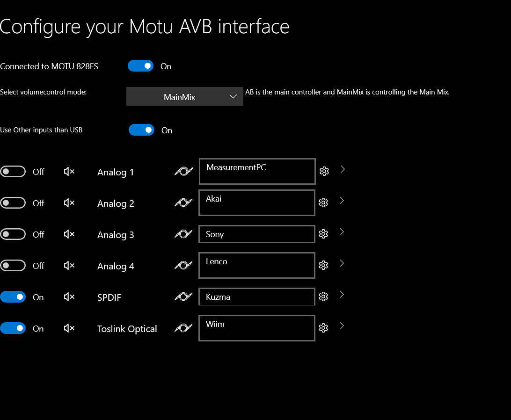The height and width of the screenshot is (420, 511).
Task: Open the MainMix volumecontrol mode dropdown
Action: (x=185, y=97)
